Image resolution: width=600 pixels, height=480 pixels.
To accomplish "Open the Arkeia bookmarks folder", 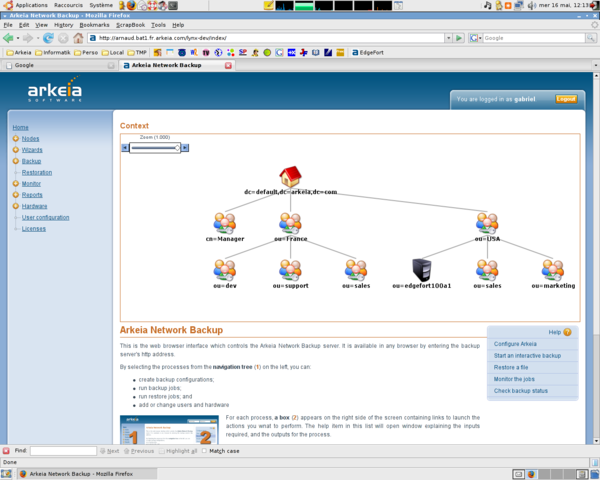I will 19,52.
